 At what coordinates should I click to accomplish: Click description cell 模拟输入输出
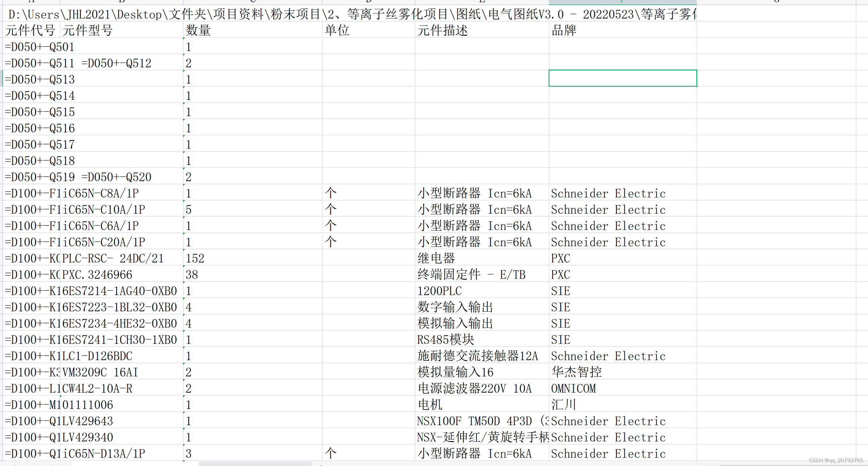[482, 322]
